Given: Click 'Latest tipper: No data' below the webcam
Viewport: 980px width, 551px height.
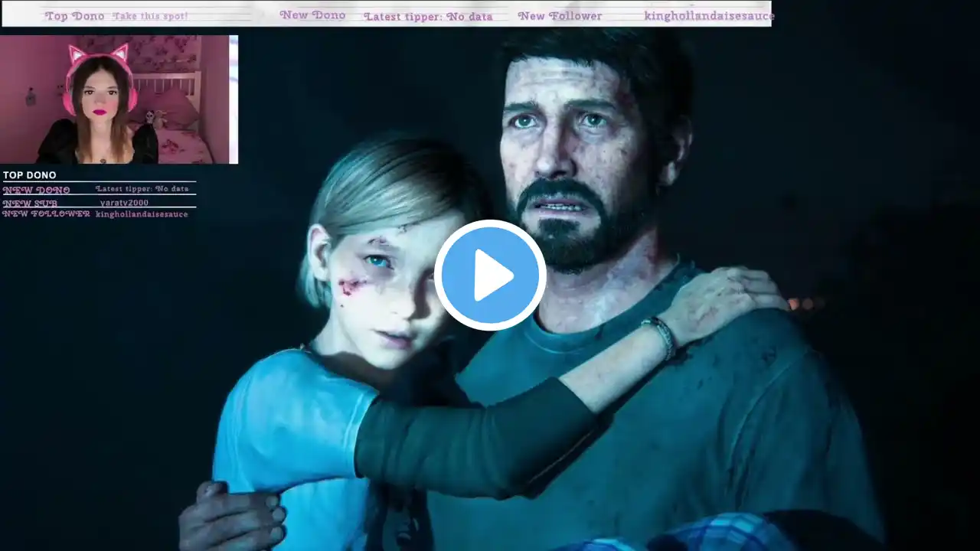Looking at the screenshot, I should click(x=142, y=188).
